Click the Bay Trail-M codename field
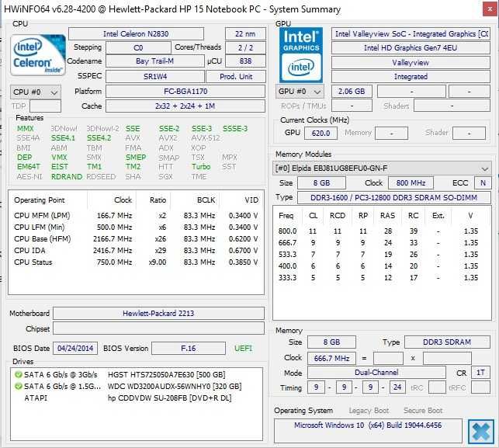Image resolution: width=499 pixels, height=448 pixels. tap(154, 61)
